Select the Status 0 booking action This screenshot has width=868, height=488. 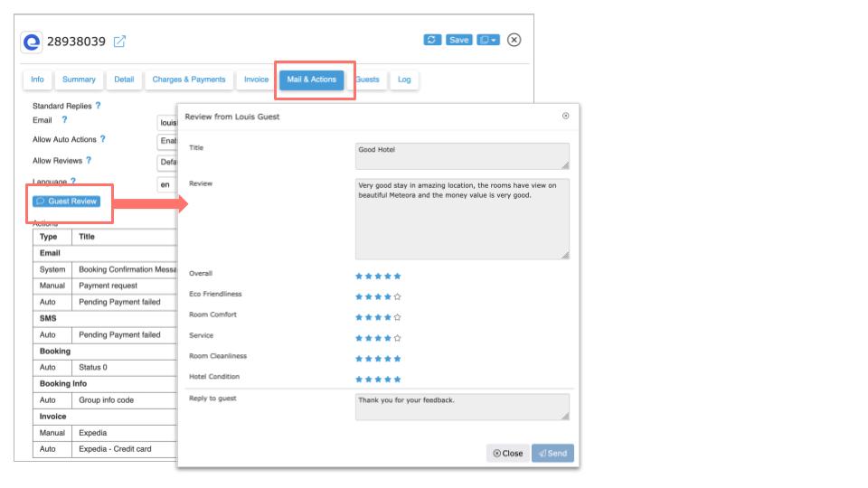click(105, 368)
